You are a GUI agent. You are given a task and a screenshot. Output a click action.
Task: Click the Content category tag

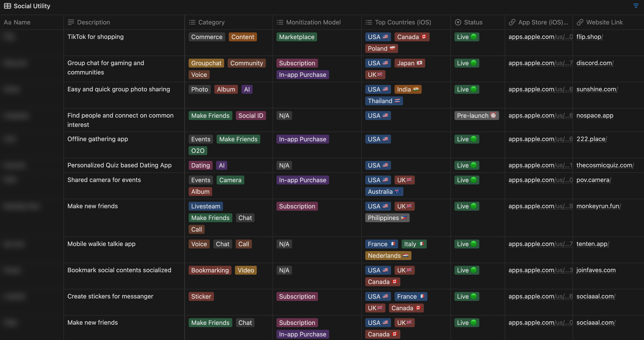tap(243, 37)
